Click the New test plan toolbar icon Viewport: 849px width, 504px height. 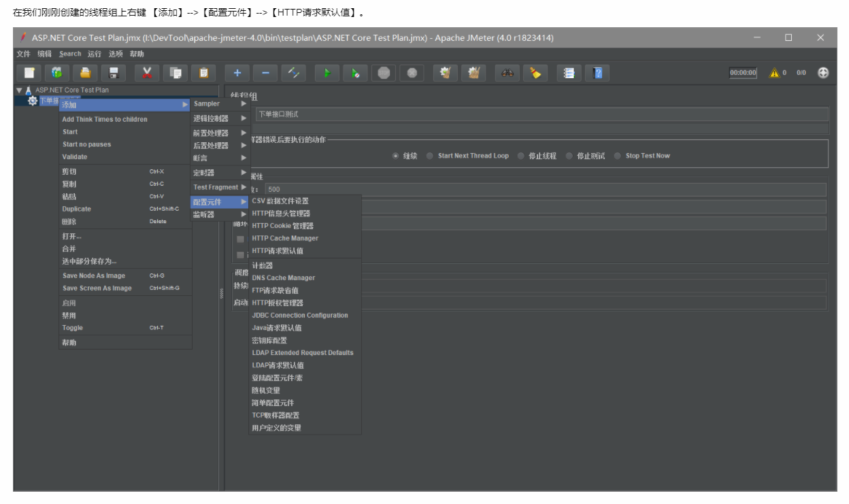coord(29,73)
